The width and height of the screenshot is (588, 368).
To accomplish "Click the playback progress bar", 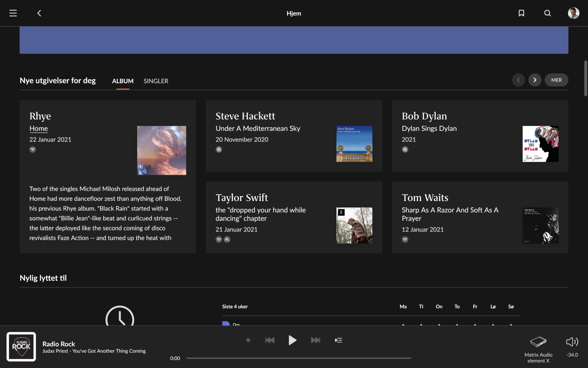I will pyautogui.click(x=299, y=358).
